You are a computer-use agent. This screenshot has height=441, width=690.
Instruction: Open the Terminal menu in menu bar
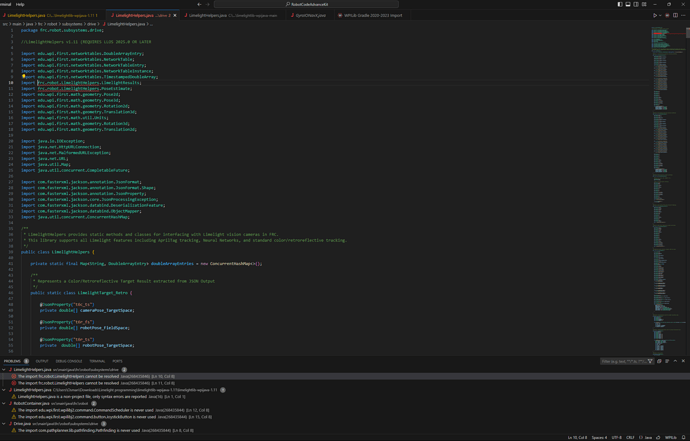(5, 4)
